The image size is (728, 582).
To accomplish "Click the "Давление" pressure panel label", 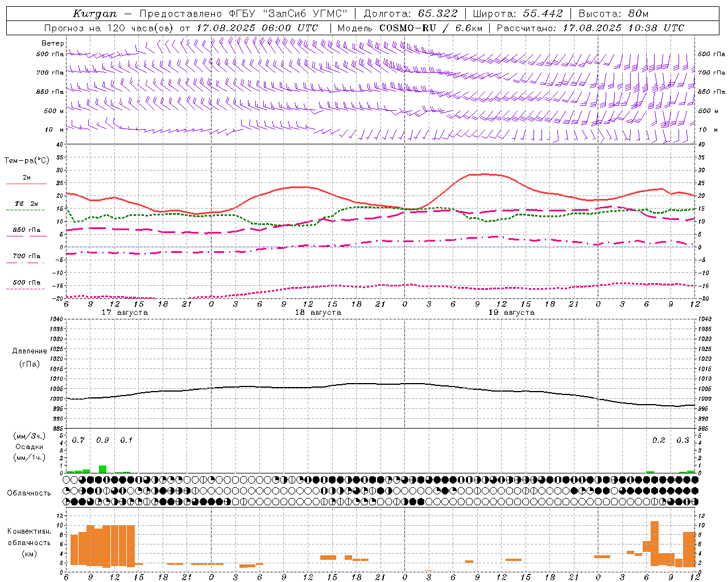I will click(x=30, y=351).
